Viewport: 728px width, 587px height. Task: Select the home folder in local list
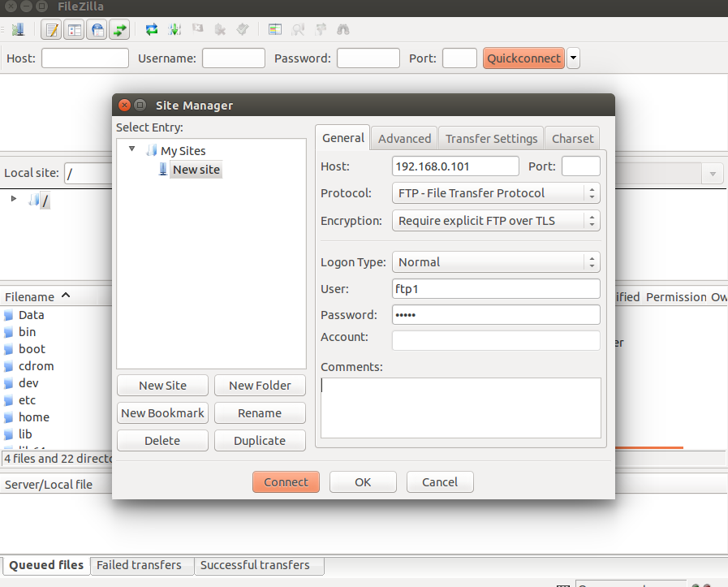pos(33,417)
